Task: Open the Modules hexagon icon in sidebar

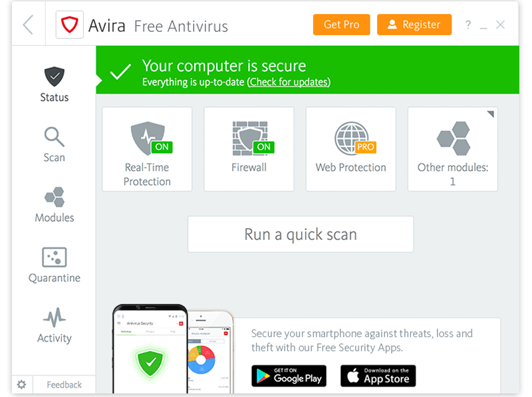Action: 55,197
